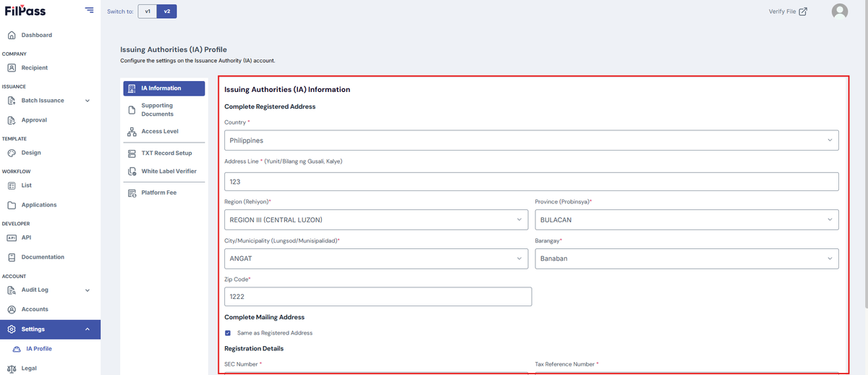The image size is (868, 375).
Task: Open the Country dropdown showing Philippines
Action: 532,140
